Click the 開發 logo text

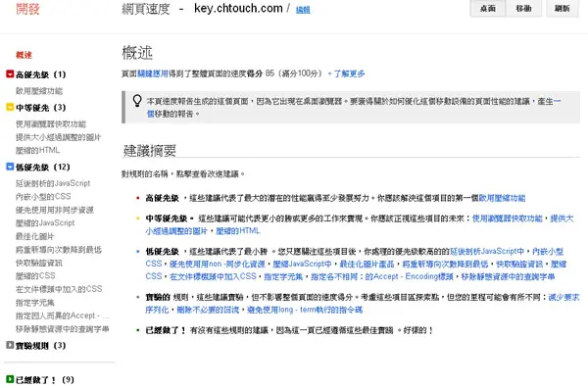27,9
